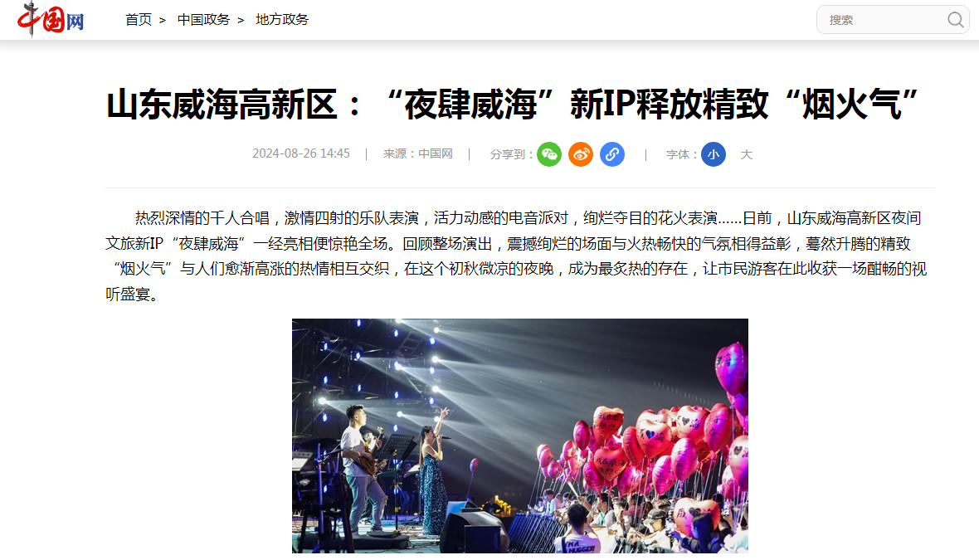The image size is (979, 560).
Task: Click the 中国网 logo
Action: tap(51, 19)
